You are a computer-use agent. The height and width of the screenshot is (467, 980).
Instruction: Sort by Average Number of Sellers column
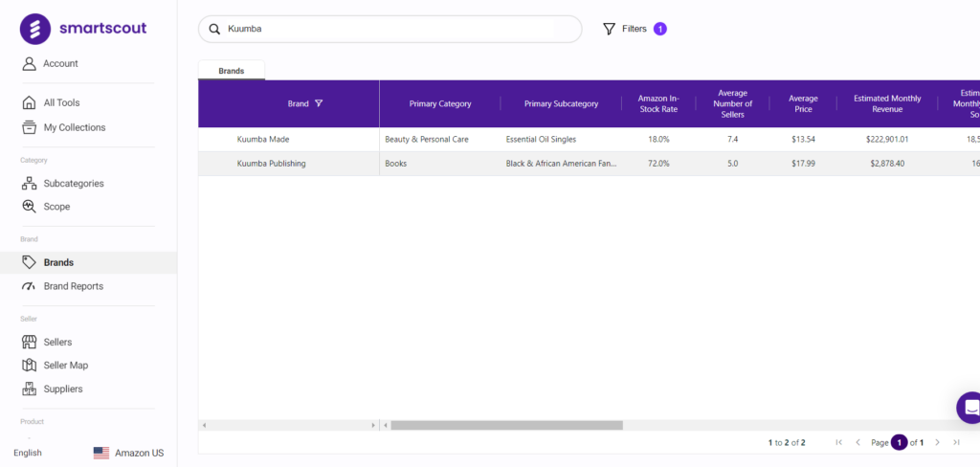732,103
